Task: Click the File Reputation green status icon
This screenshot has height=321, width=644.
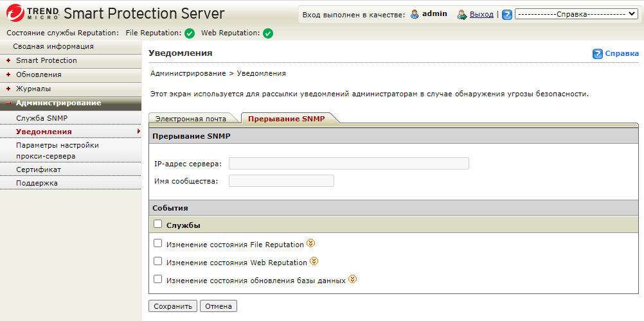Action: 189,33
